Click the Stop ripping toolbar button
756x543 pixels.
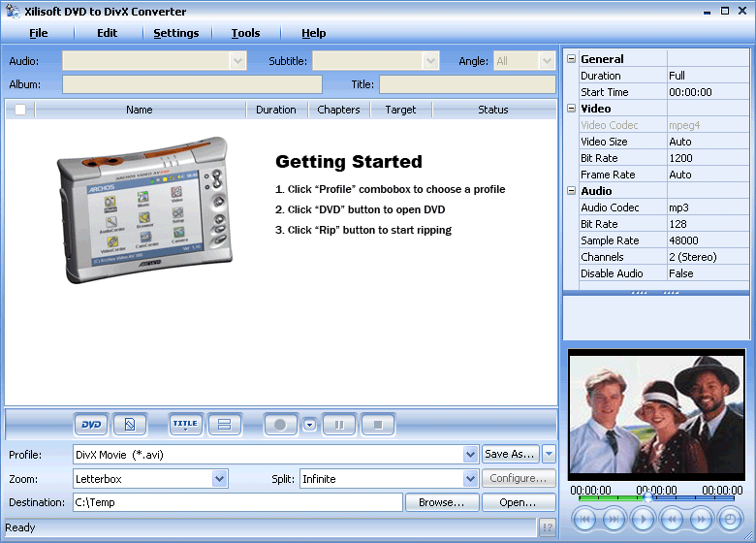(x=378, y=425)
